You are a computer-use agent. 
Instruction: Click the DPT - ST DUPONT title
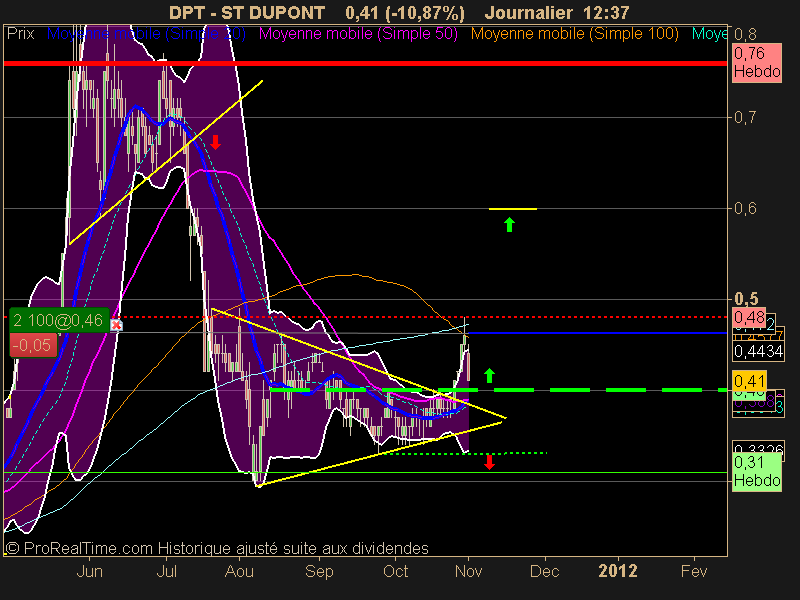pos(247,13)
